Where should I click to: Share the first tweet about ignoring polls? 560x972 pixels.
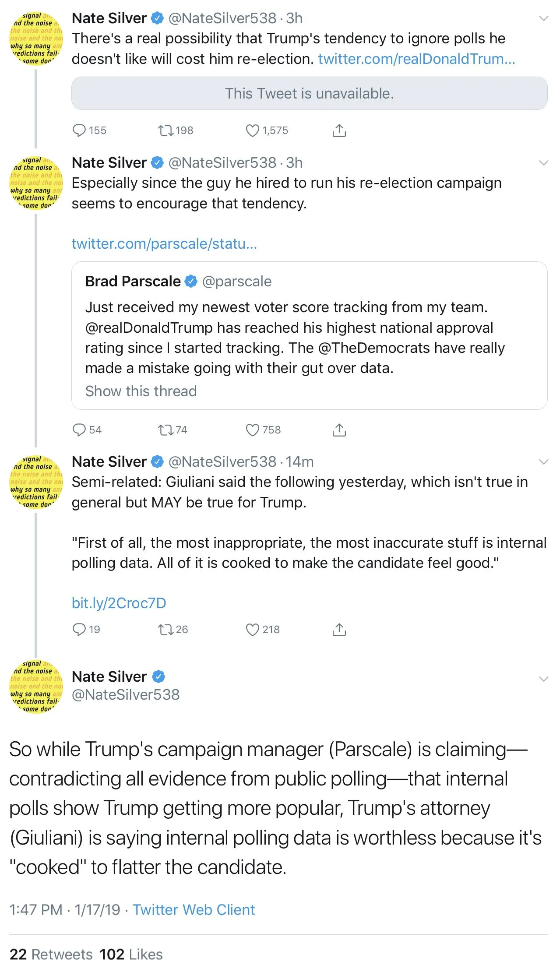coord(339,130)
